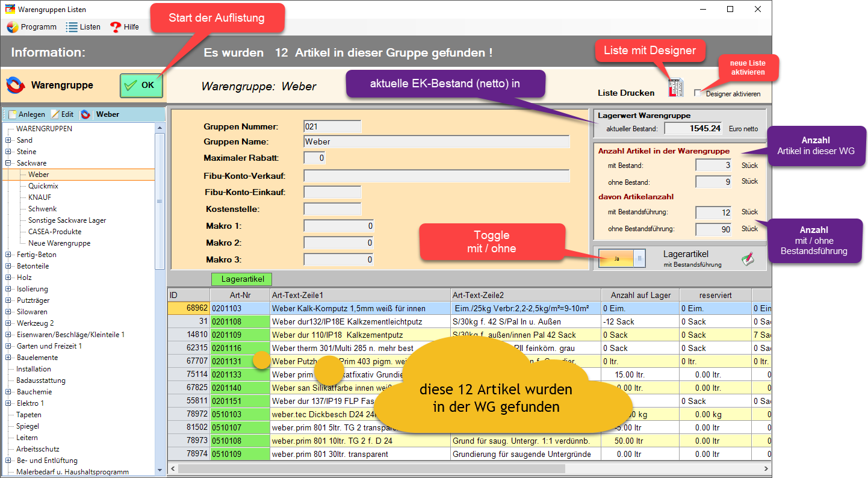
Task: Collapse the Sackware tree node
Action: [x=8, y=163]
